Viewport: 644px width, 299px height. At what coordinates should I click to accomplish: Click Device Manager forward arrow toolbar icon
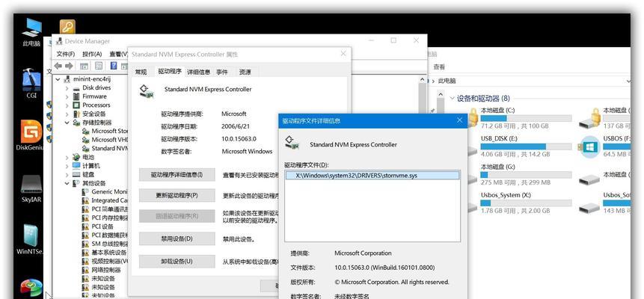pyautogui.click(x=69, y=66)
